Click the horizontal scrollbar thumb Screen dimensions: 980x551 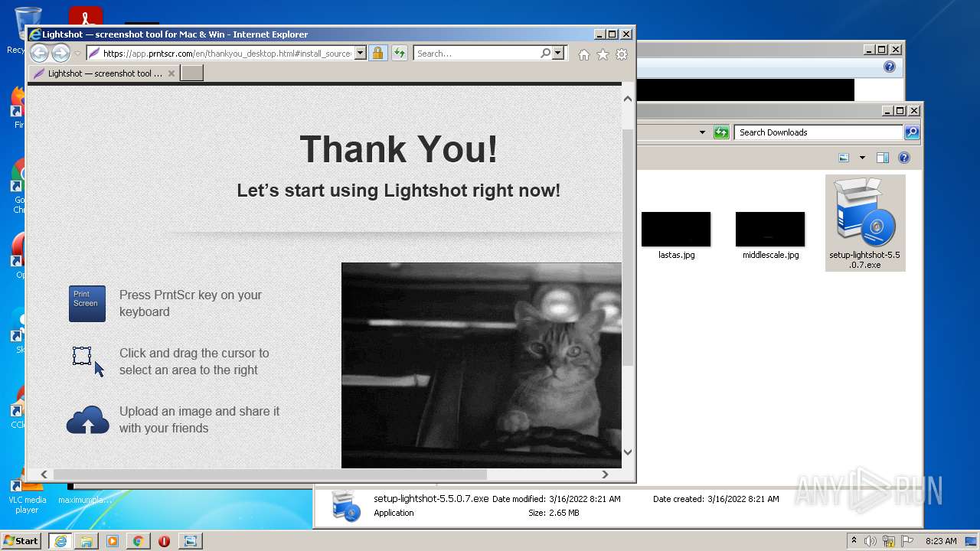pos(269,474)
